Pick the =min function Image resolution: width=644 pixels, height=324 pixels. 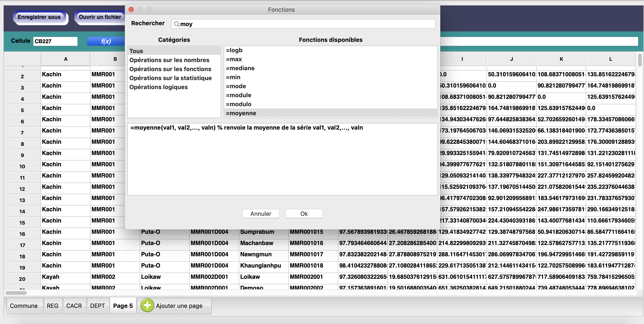(x=331, y=77)
